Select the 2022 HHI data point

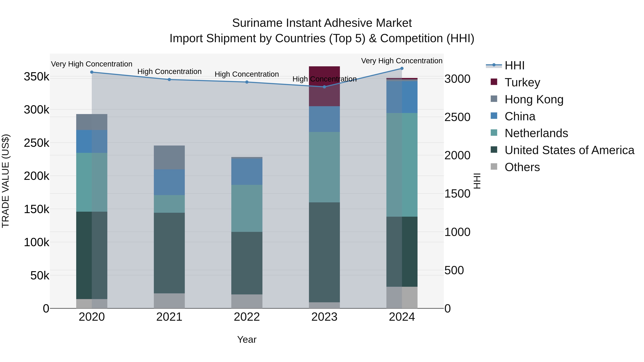(x=247, y=82)
